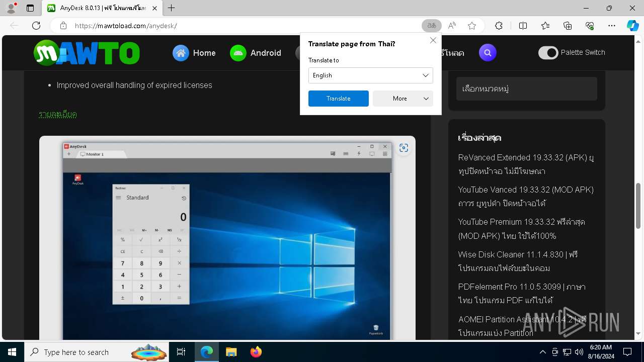Open File Explorer from taskbar
Viewport: 644px width, 362px height.
pos(231,352)
